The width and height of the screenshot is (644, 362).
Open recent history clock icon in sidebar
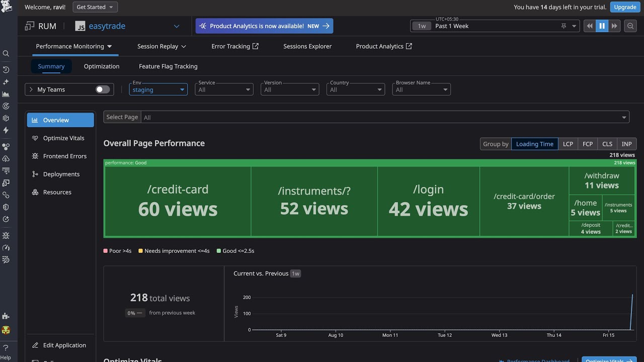(6, 69)
